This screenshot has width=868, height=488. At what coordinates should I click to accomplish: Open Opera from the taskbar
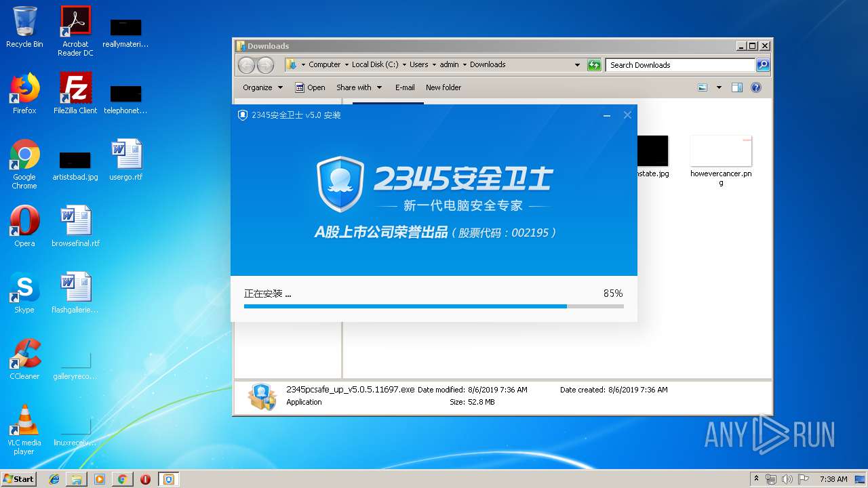click(145, 479)
